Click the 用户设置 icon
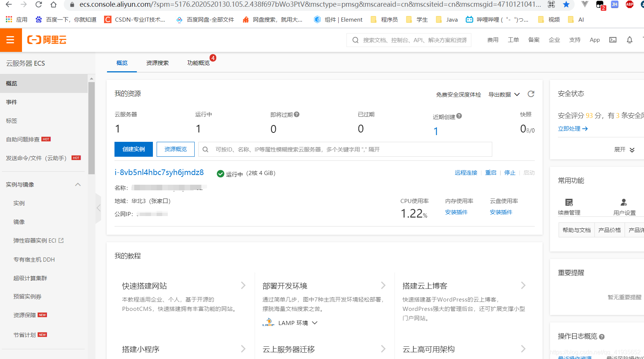This screenshot has height=359, width=644. point(624,202)
